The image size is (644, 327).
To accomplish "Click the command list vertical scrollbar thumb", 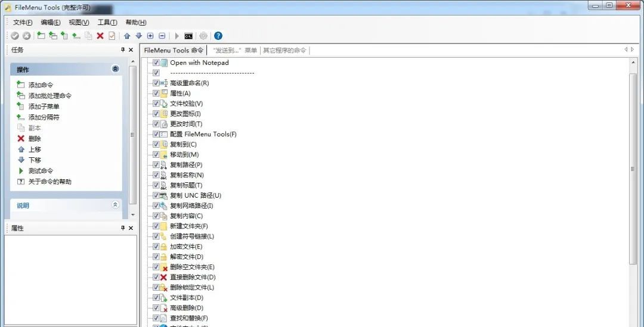I will tap(633, 169).
